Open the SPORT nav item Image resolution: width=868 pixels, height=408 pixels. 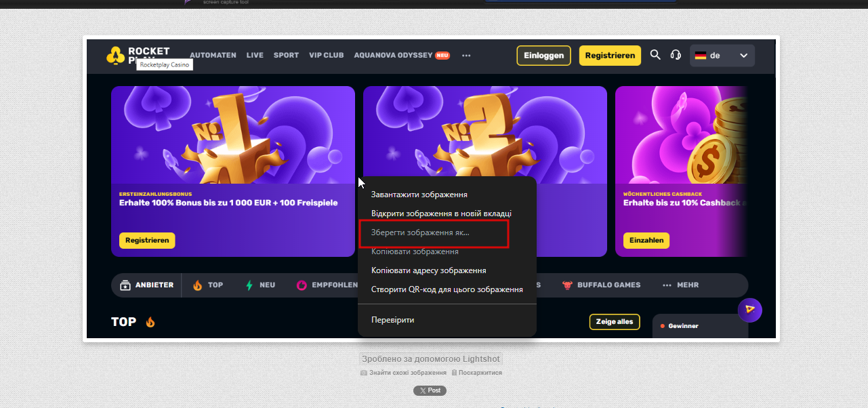(x=286, y=56)
